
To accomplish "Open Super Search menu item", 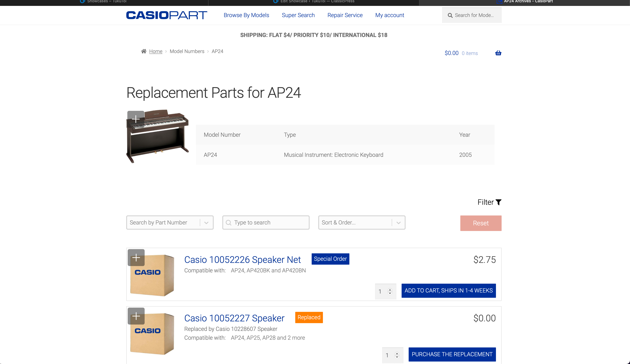I will point(298,15).
